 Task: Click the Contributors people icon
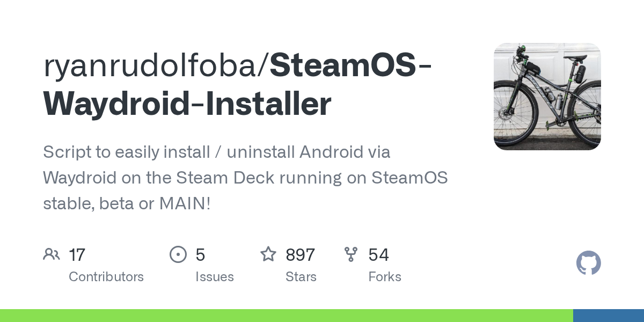click(x=52, y=254)
